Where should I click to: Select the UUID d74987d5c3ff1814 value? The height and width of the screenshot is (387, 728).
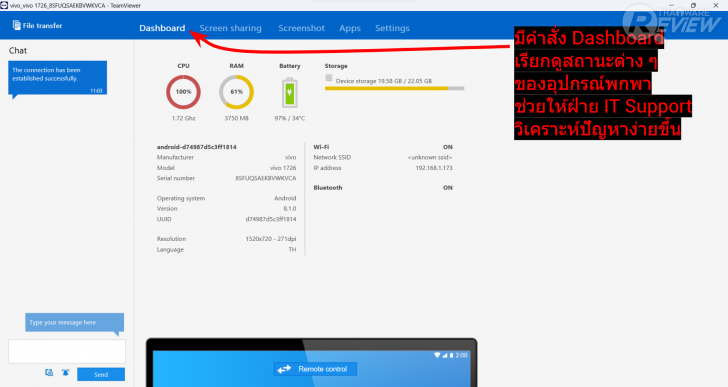pyautogui.click(x=271, y=219)
